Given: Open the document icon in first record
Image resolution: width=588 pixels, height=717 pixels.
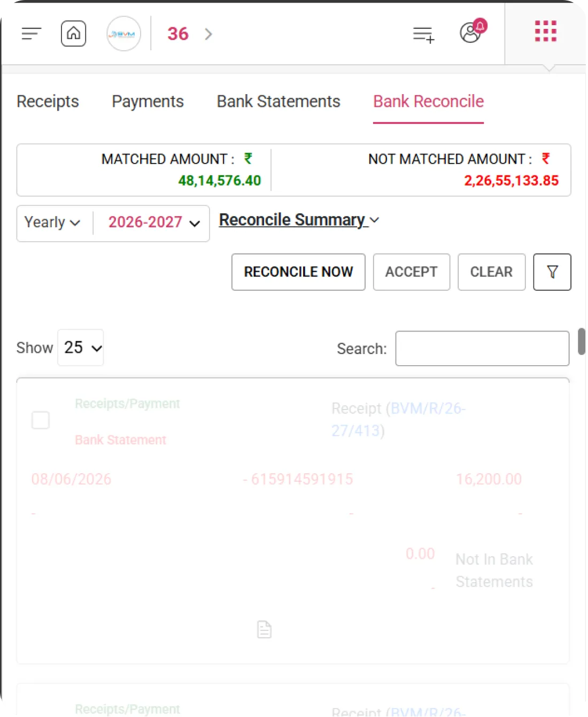Looking at the screenshot, I should 264,630.
